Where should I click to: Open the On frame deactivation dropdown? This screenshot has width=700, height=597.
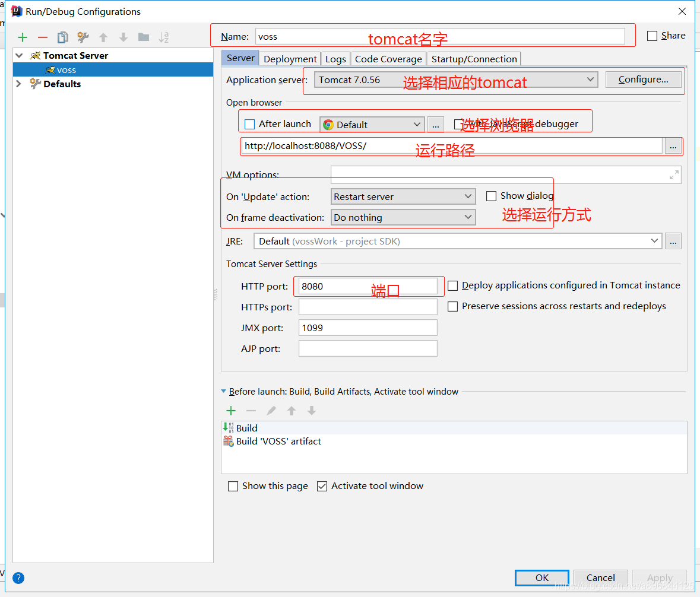click(403, 217)
